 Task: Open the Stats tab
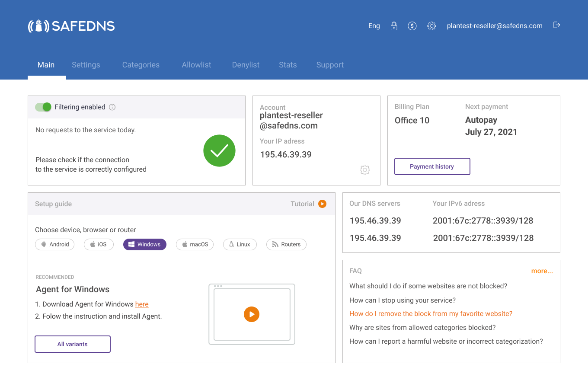pos(288,64)
